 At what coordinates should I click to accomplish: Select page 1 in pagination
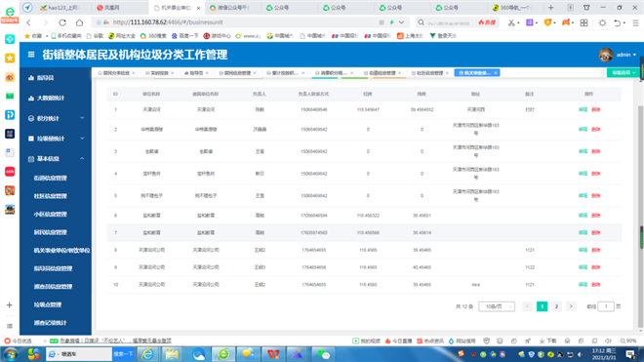click(x=543, y=306)
